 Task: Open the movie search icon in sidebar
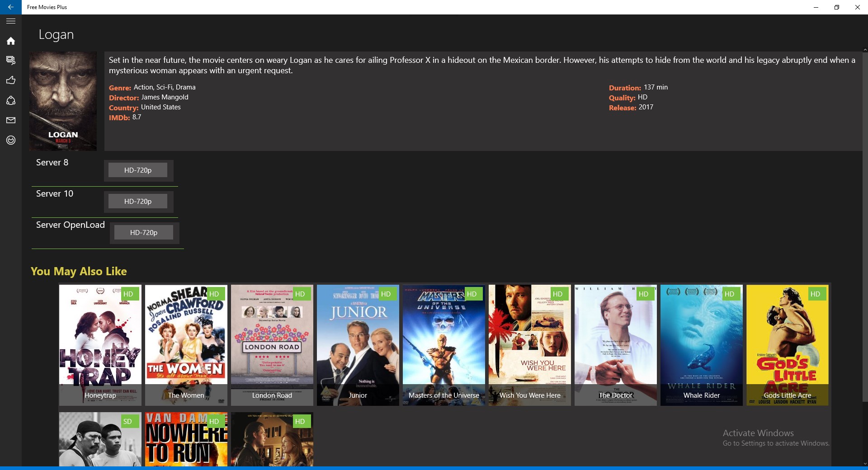click(11, 60)
